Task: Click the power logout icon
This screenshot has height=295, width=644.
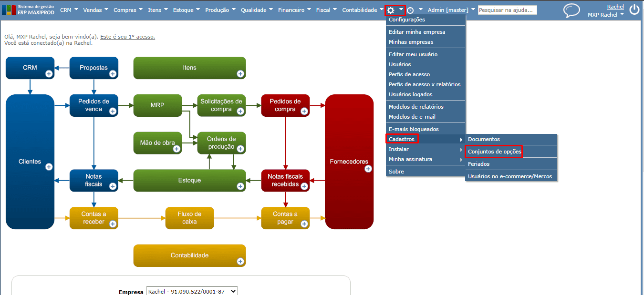Action: click(x=634, y=10)
